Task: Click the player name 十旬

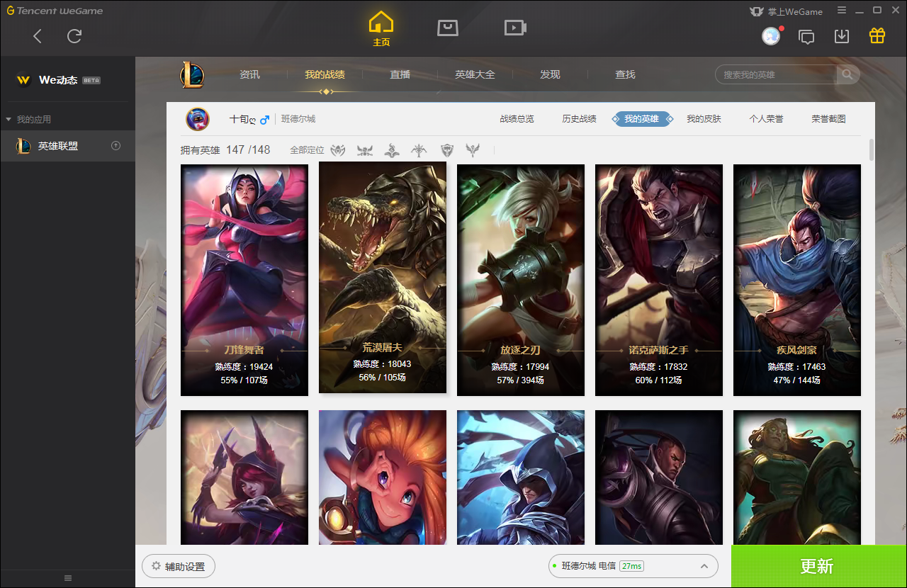Action: [x=242, y=119]
